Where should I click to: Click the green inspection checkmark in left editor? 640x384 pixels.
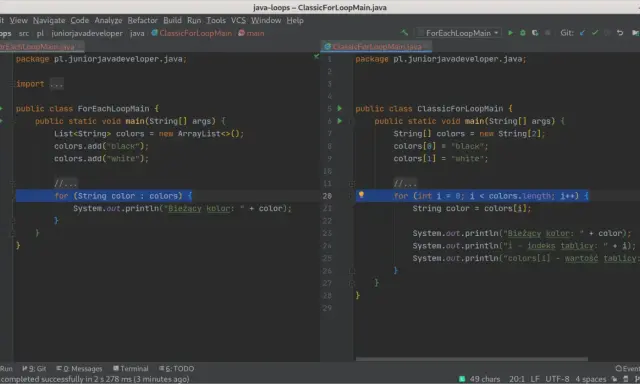316,57
